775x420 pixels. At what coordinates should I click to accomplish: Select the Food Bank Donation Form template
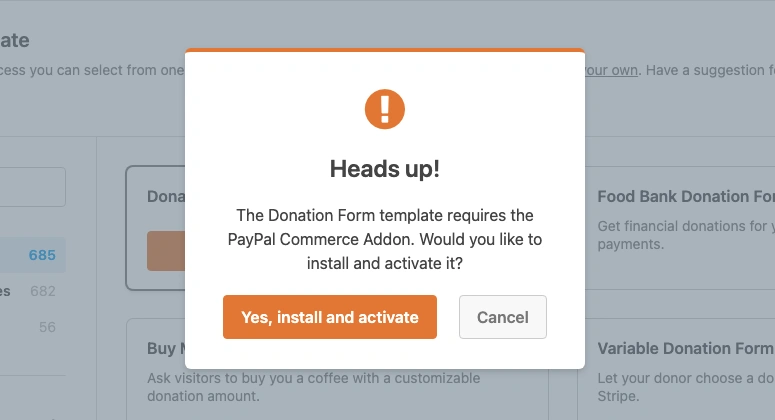(685, 197)
